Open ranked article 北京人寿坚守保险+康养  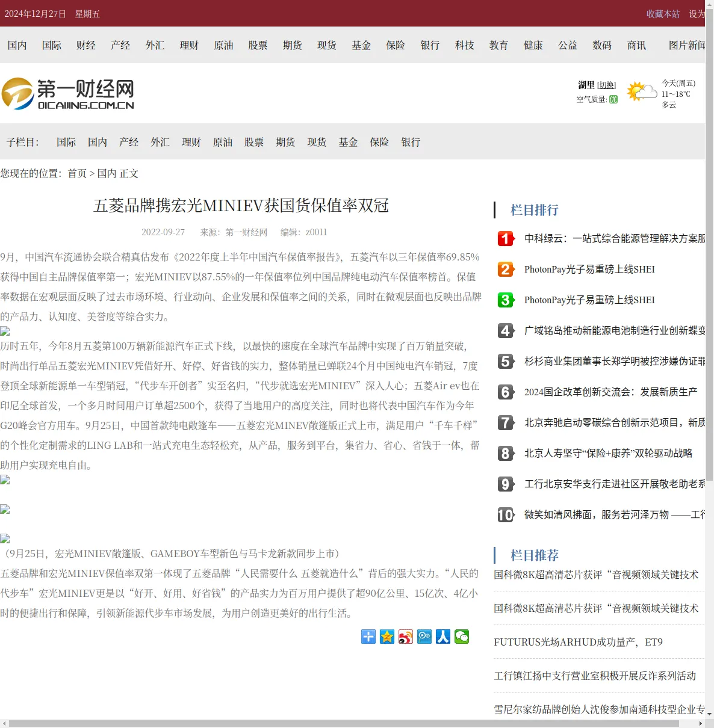point(608,454)
